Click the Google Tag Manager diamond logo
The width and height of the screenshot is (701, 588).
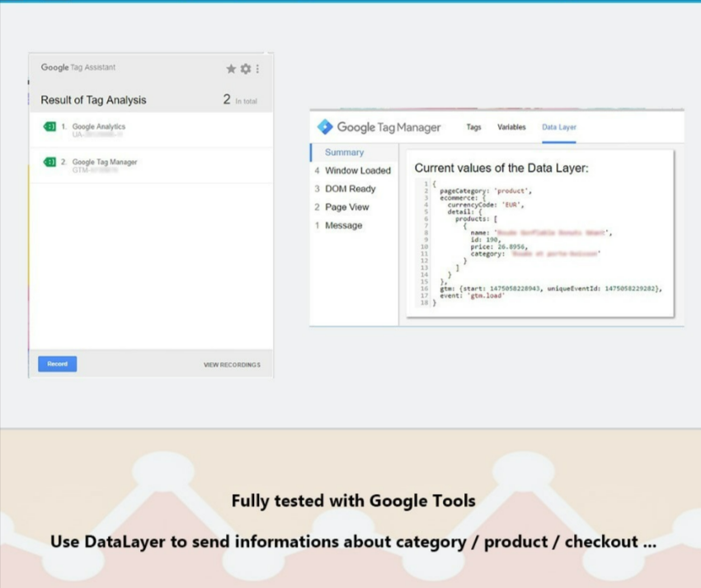(325, 127)
